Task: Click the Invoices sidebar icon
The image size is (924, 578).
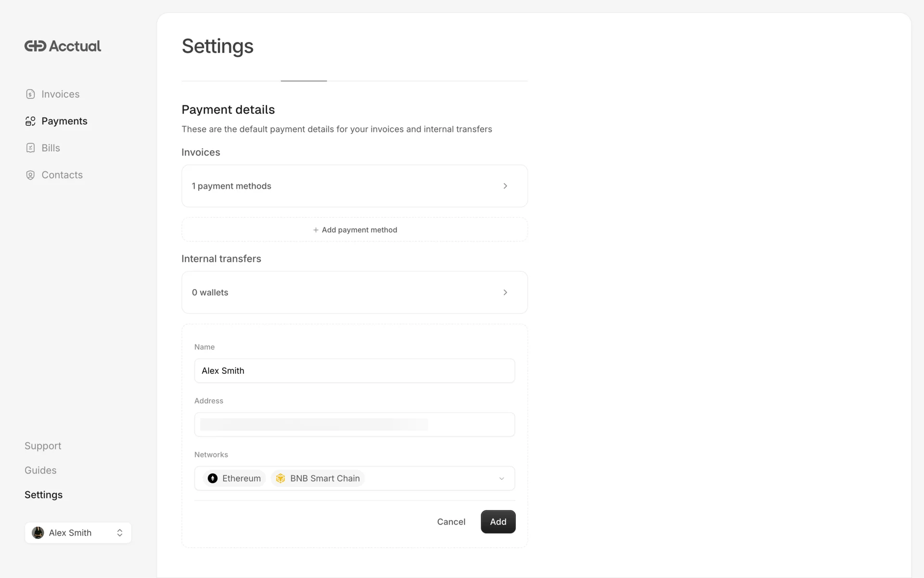Action: click(x=30, y=94)
